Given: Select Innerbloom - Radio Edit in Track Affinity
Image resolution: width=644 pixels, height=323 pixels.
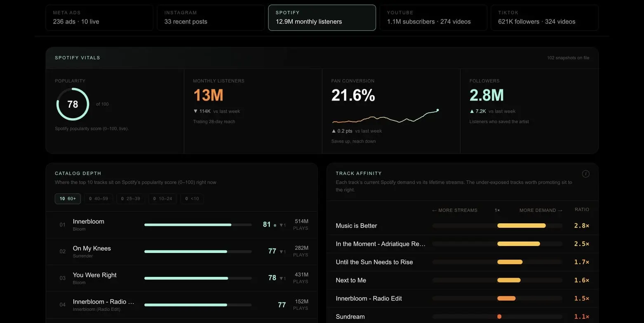Looking at the screenshot, I should tap(369, 298).
